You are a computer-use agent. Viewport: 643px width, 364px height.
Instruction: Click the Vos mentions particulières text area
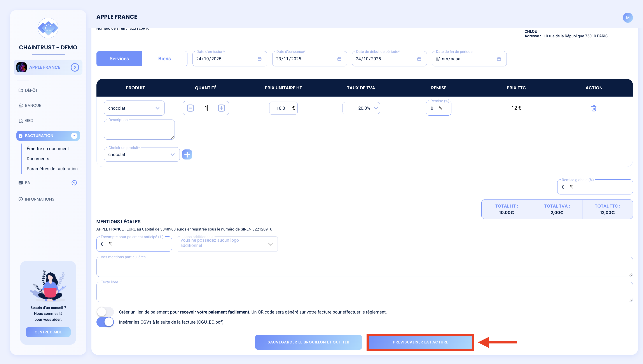(x=365, y=267)
